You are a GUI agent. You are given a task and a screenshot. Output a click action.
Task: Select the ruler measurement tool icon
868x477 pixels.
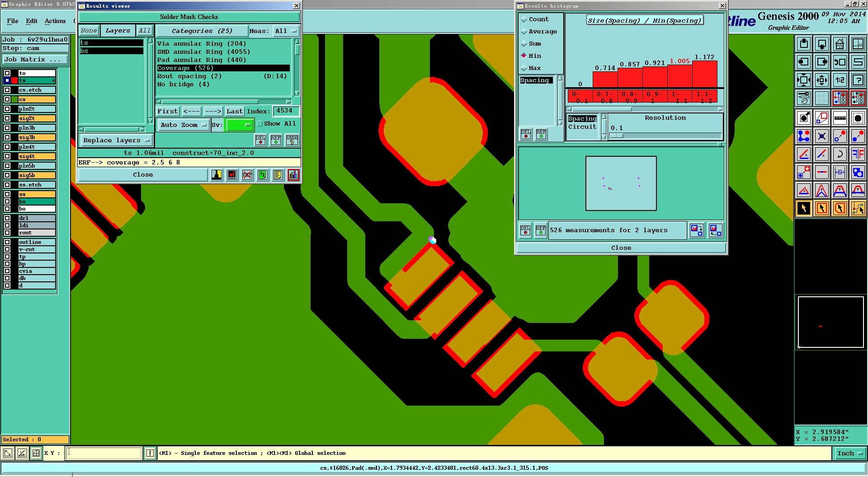840,118
